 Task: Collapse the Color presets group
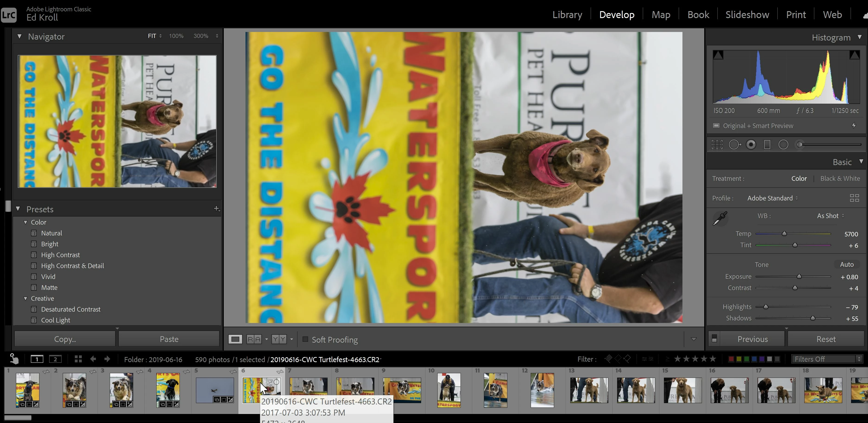coord(26,222)
